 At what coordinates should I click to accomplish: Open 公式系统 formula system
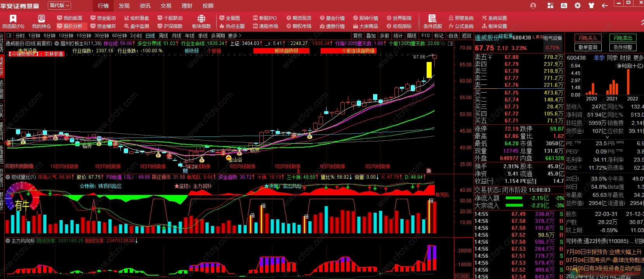[x=461, y=26]
